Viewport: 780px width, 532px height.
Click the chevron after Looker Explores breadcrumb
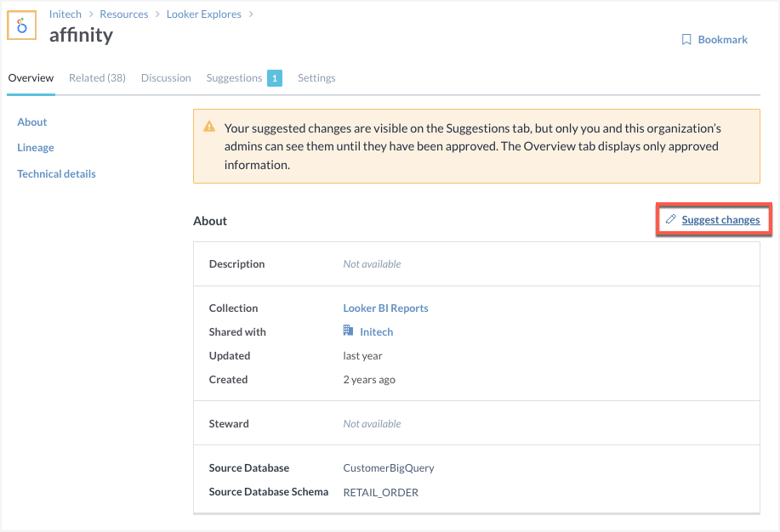point(251,14)
